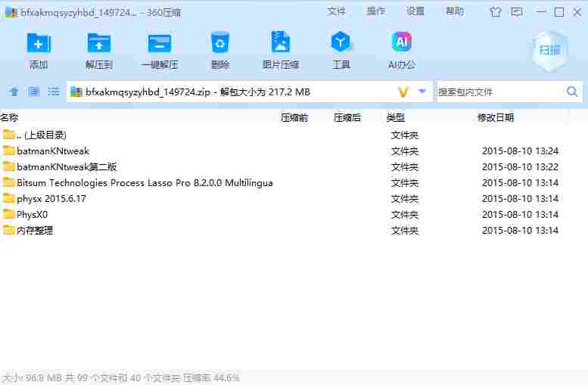Screen dimensions: 588x385
Task: Sort by size after compression (压缩后) header
Action: pos(347,118)
